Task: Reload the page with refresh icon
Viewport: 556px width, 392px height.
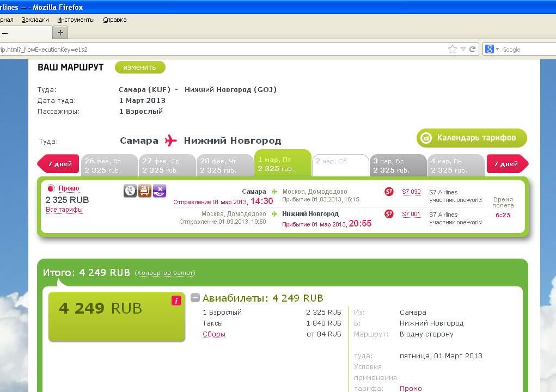Action: coord(473,49)
